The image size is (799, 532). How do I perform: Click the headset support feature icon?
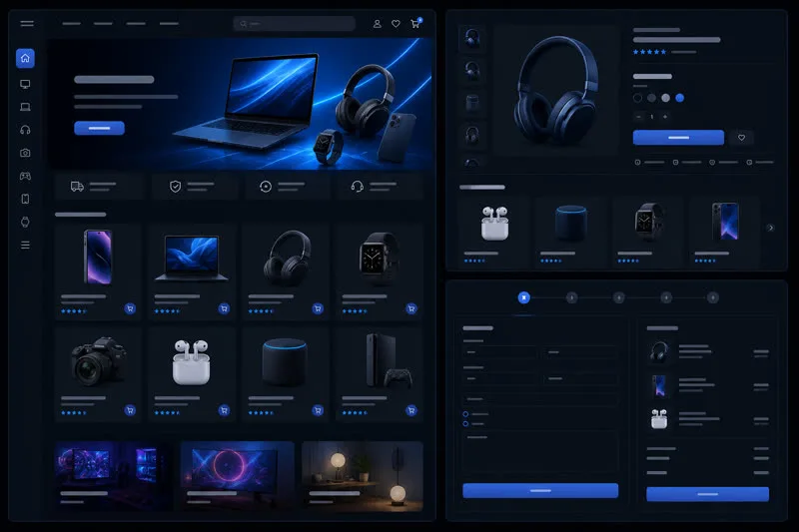pos(358,187)
